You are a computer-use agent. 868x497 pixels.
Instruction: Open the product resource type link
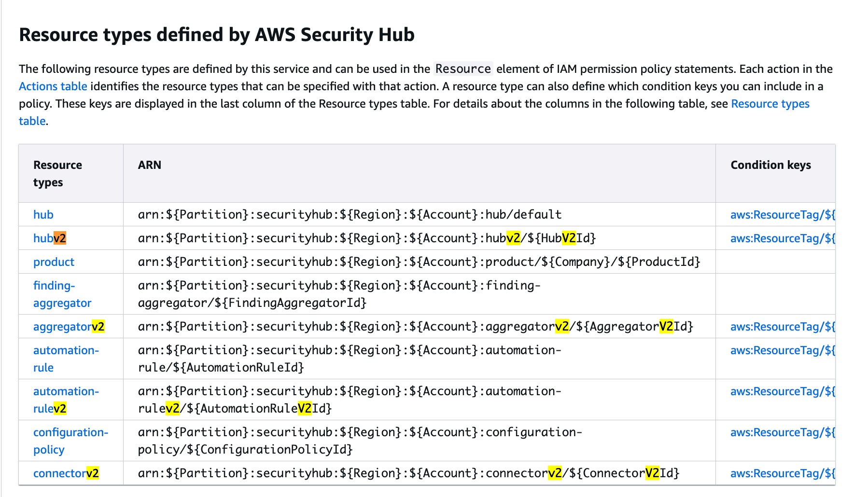[54, 262]
